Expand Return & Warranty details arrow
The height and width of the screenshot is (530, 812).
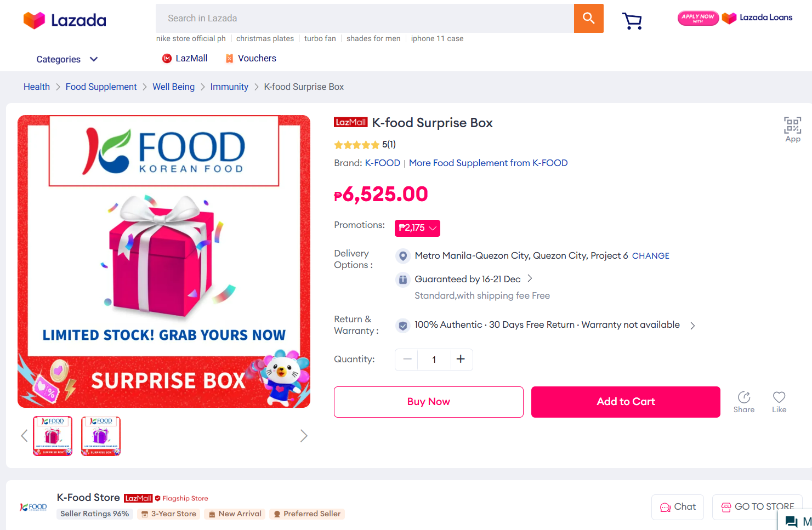(692, 326)
